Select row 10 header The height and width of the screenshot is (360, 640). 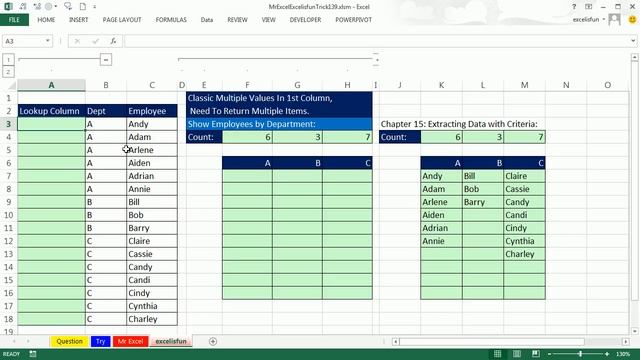tap(8, 215)
